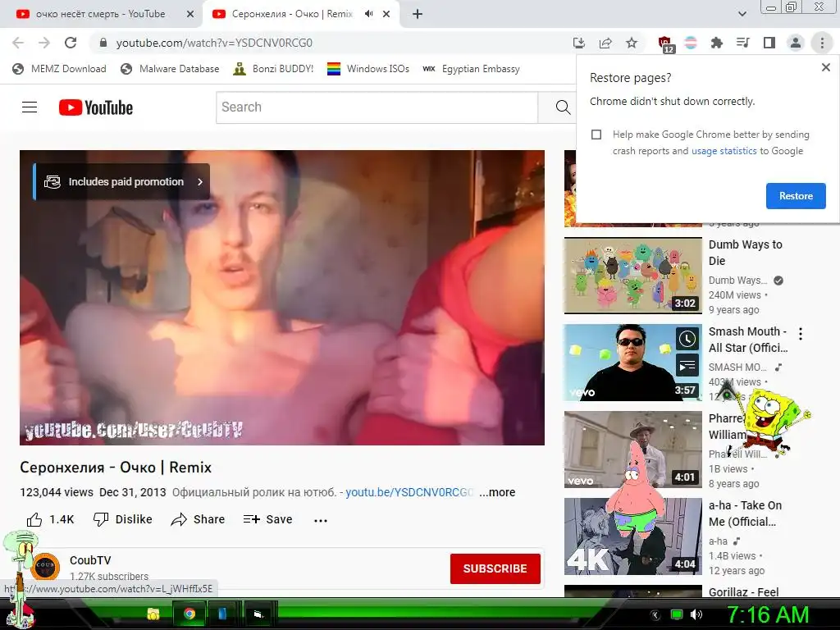
Task: Share this page icon in address bar
Action: tap(605, 43)
